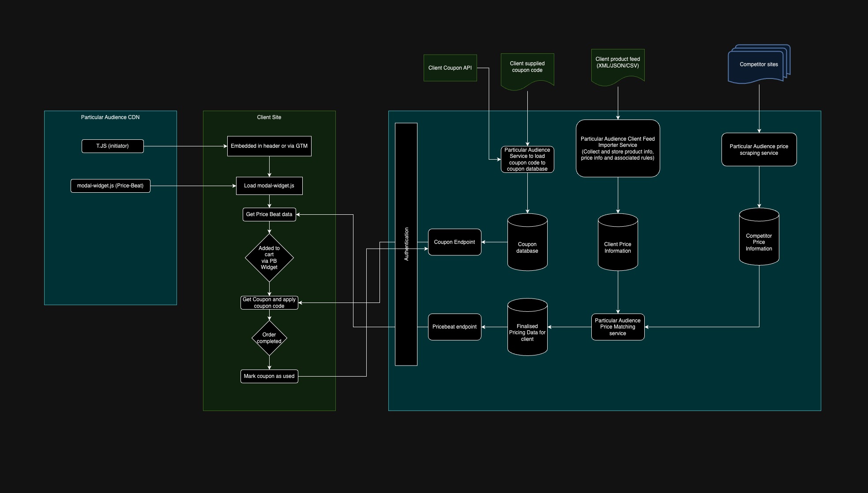The width and height of the screenshot is (868, 493).
Task: Click the Particular Audience CDN container title
Action: click(x=110, y=117)
